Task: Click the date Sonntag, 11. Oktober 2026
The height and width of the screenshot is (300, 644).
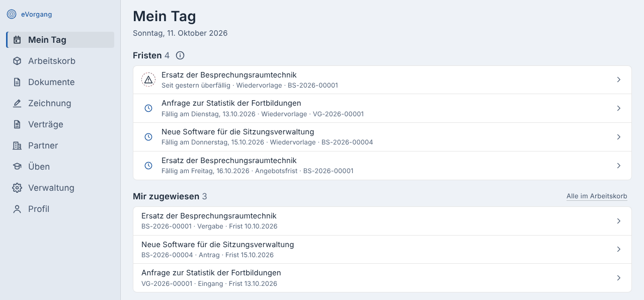Action: (180, 33)
